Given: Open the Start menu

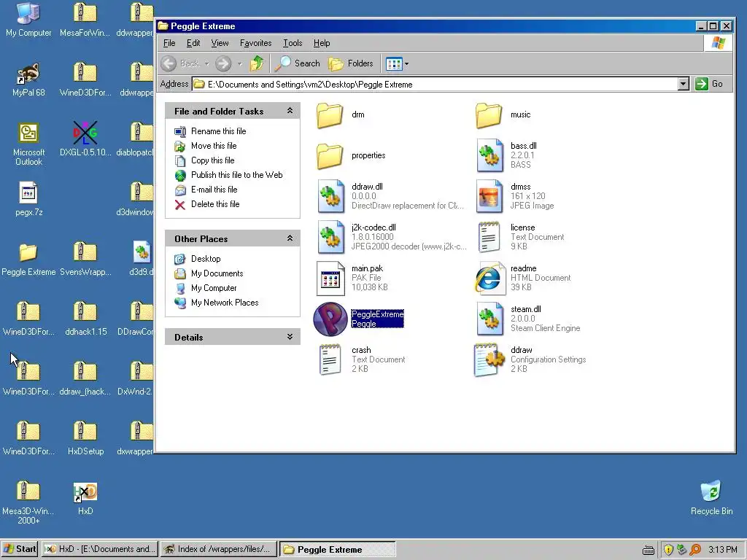Looking at the screenshot, I should tap(20, 549).
